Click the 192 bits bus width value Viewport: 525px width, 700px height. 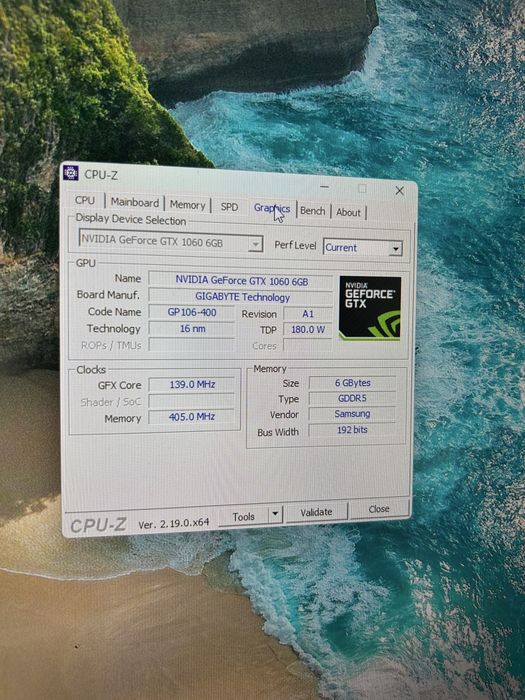point(352,430)
